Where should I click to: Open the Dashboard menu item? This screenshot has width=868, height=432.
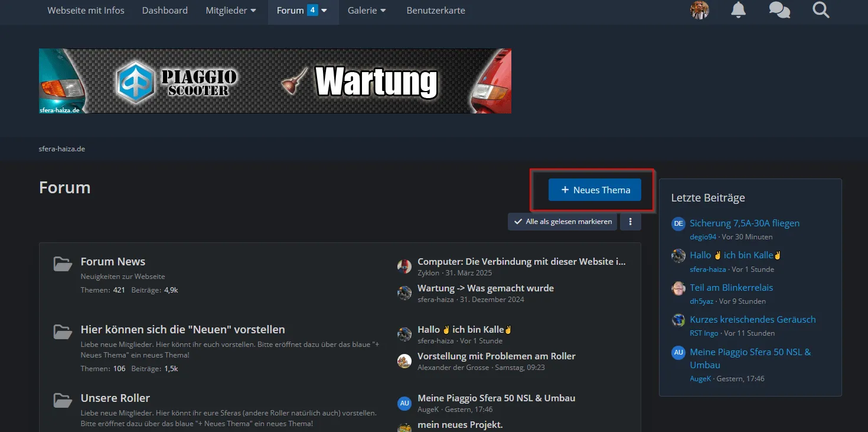[165, 11]
